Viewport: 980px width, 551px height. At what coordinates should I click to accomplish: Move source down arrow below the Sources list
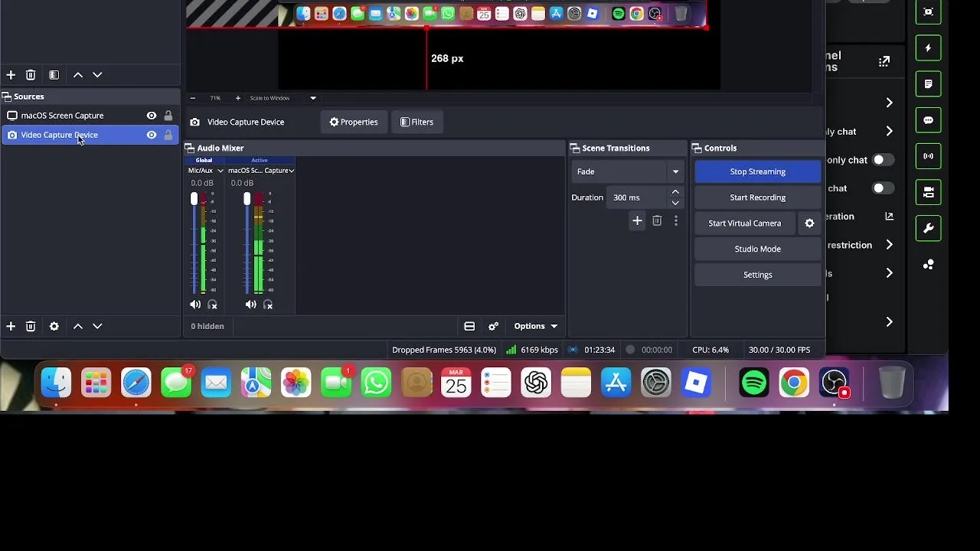(97, 326)
